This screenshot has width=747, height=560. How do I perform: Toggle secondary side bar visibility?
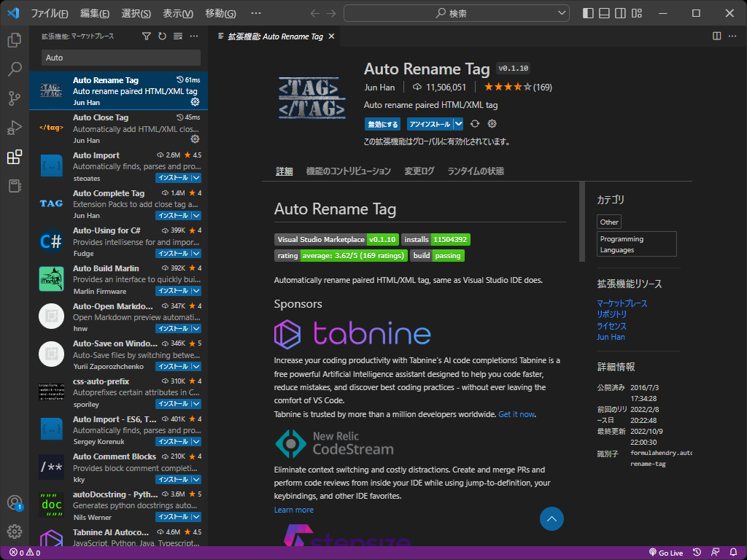pos(620,13)
